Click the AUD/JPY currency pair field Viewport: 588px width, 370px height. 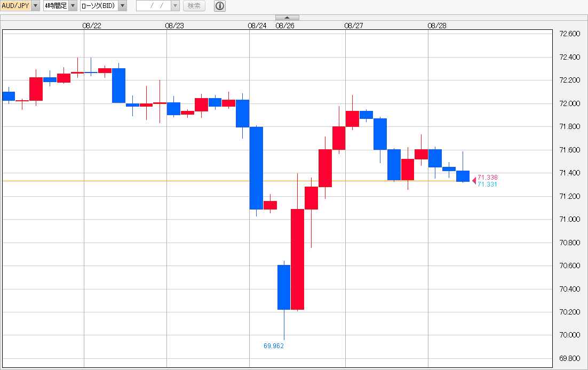click(x=16, y=6)
